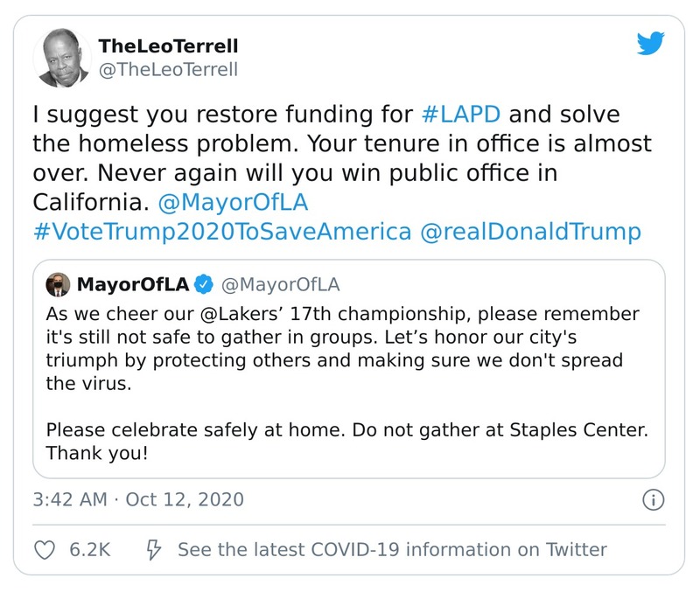Visit the @realDonaldTrump mention
This screenshot has width=700, height=592.
[x=530, y=232]
